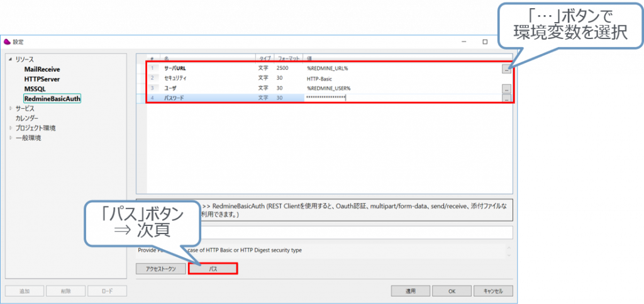The height and width of the screenshot is (304, 644).
Task: Select HTTPServer in the resource tree
Action: (43, 79)
